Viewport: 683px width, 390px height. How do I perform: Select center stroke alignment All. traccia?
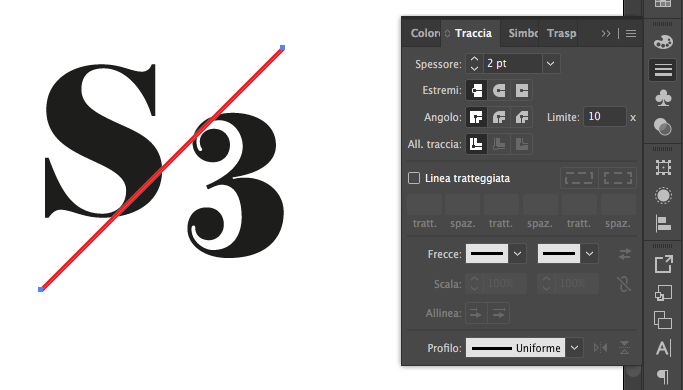coord(477,144)
